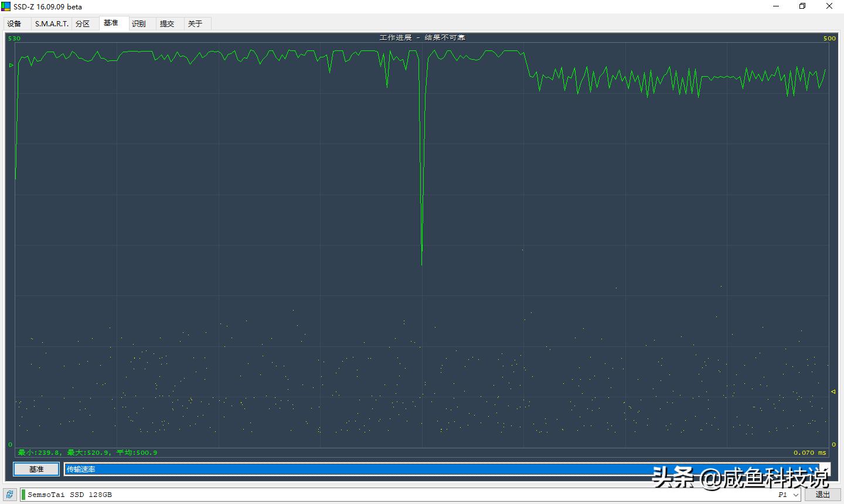Expand the P1 partition selector dropdown
844x504 pixels.
(788, 494)
